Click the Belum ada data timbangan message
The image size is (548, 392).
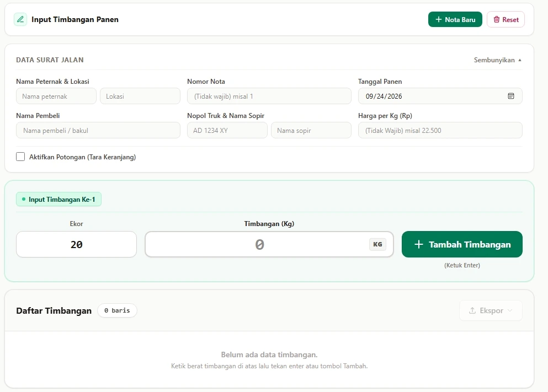coord(269,355)
